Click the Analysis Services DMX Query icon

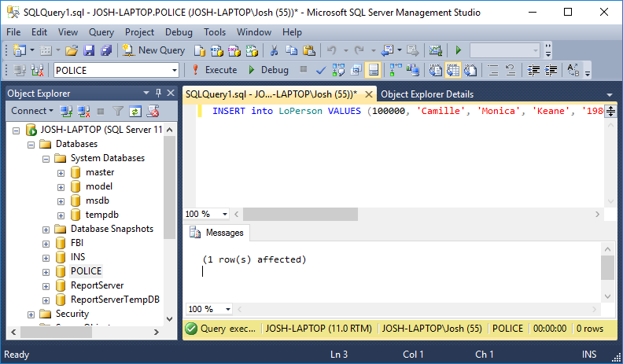point(234,50)
